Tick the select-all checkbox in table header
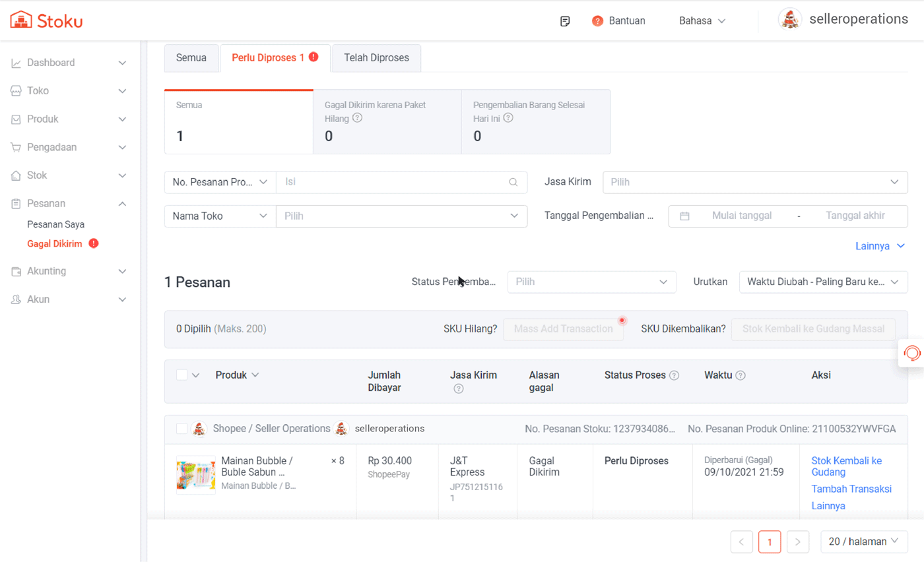The image size is (924, 562). coord(182,375)
